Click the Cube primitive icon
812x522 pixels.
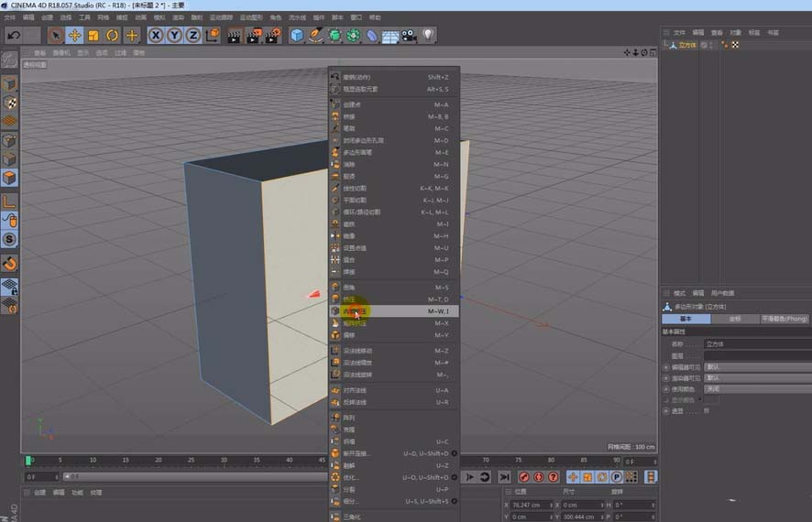coord(297,36)
